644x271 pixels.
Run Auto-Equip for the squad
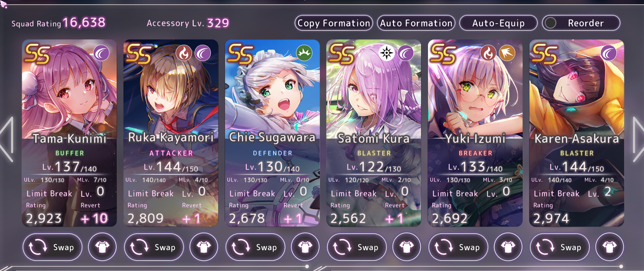498,23
